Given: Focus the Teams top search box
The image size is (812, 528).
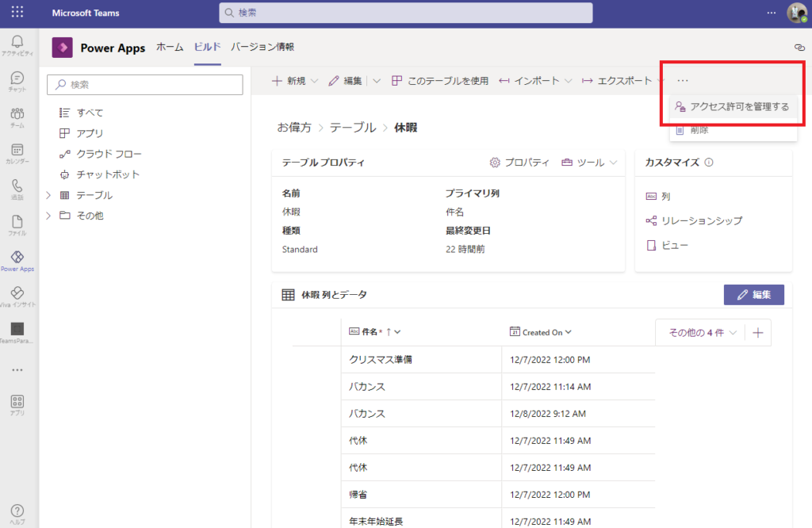Looking at the screenshot, I should click(x=406, y=13).
